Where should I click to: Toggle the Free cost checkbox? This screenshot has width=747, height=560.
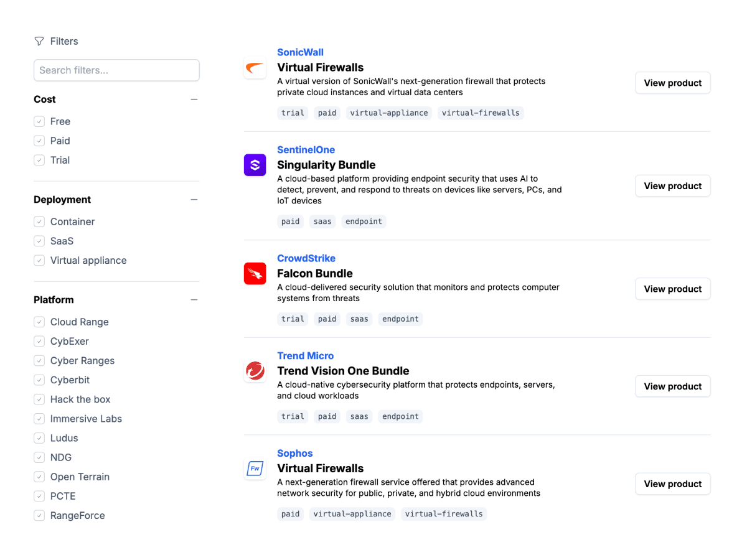pyautogui.click(x=39, y=121)
